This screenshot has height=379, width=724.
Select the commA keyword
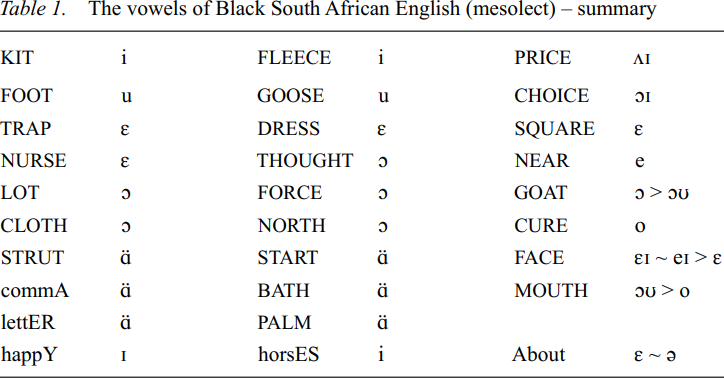(35, 291)
